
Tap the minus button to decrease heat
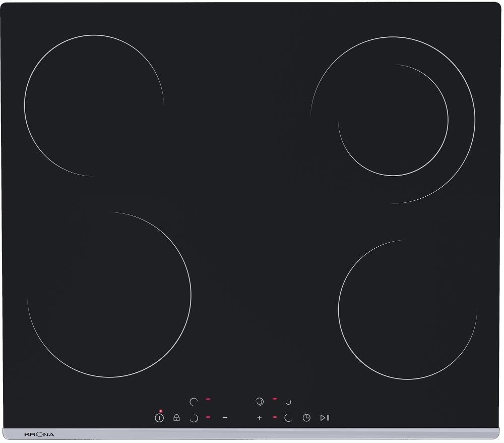(225, 418)
